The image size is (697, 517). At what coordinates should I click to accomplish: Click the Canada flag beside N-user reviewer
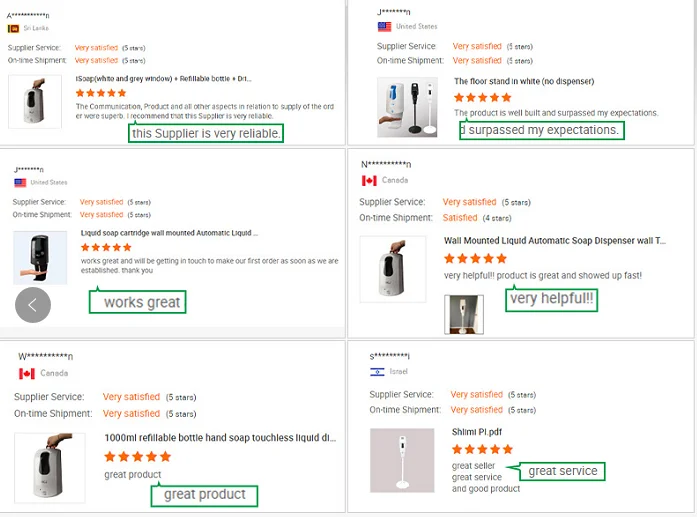368,181
